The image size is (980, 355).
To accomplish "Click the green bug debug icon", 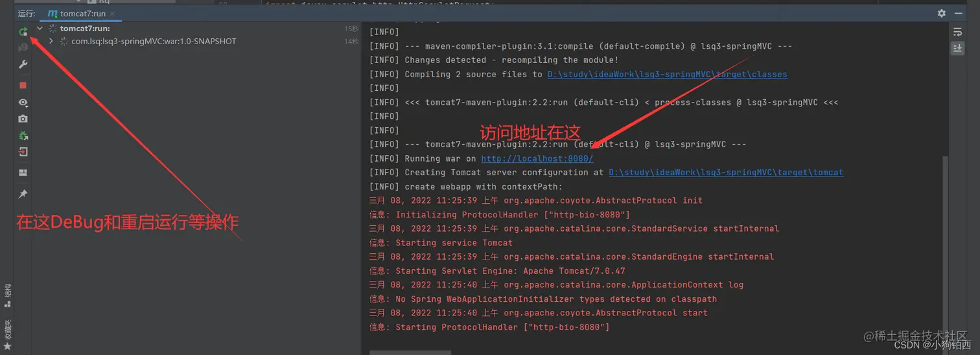I will coord(23,136).
